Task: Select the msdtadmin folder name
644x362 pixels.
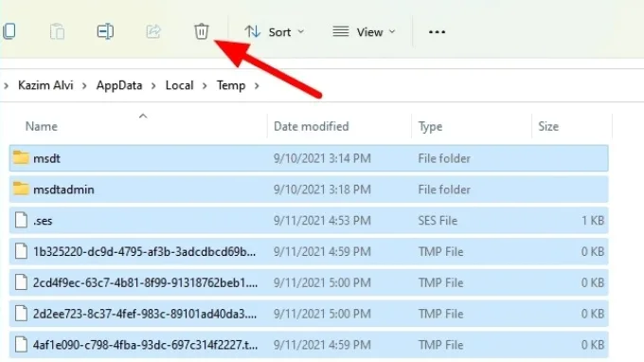Action: tap(63, 190)
